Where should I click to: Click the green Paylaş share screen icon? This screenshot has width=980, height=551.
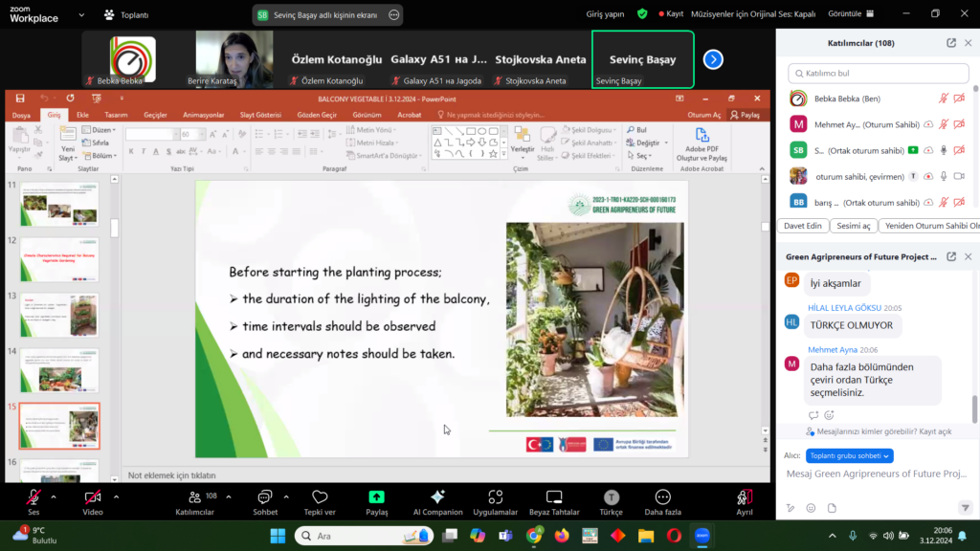[376, 496]
